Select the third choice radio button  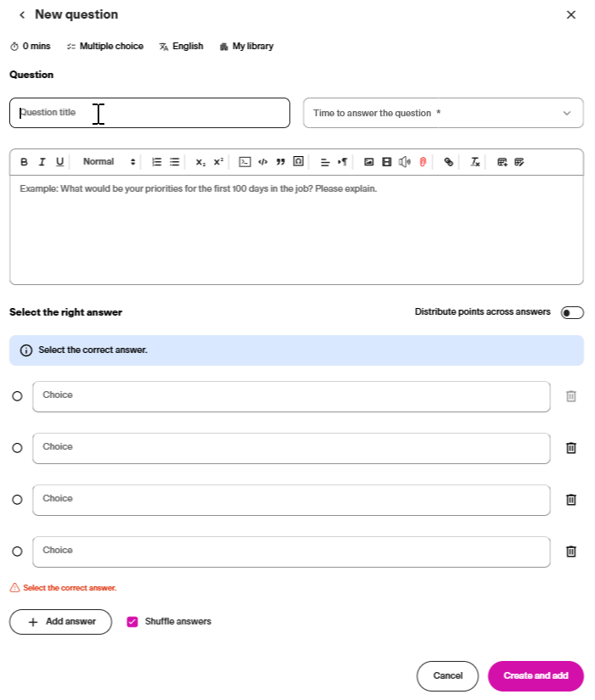(17, 500)
